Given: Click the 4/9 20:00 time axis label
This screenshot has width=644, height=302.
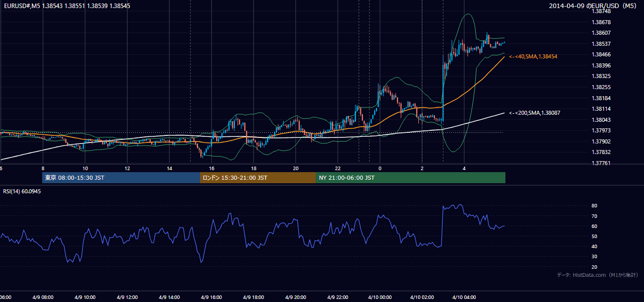Looking at the screenshot, I should point(296,297).
